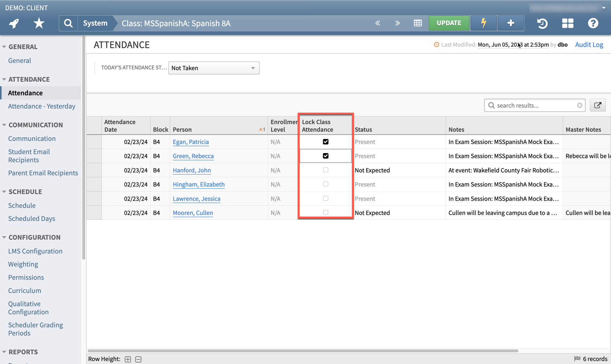The height and width of the screenshot is (364, 611).
Task: Uncheck Lock Class Attendance for Egan, Patricia
Action: coord(326,142)
